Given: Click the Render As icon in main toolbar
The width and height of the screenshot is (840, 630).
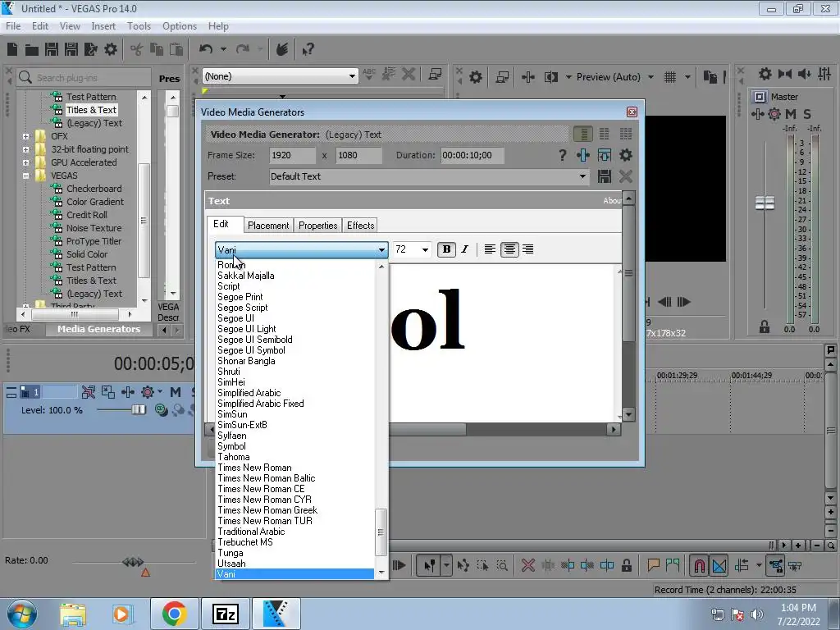Looking at the screenshot, I should click(90, 49).
